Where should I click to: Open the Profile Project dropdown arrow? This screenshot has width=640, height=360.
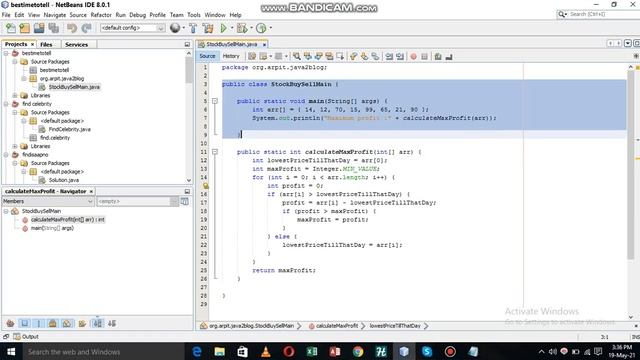[x=270, y=28]
